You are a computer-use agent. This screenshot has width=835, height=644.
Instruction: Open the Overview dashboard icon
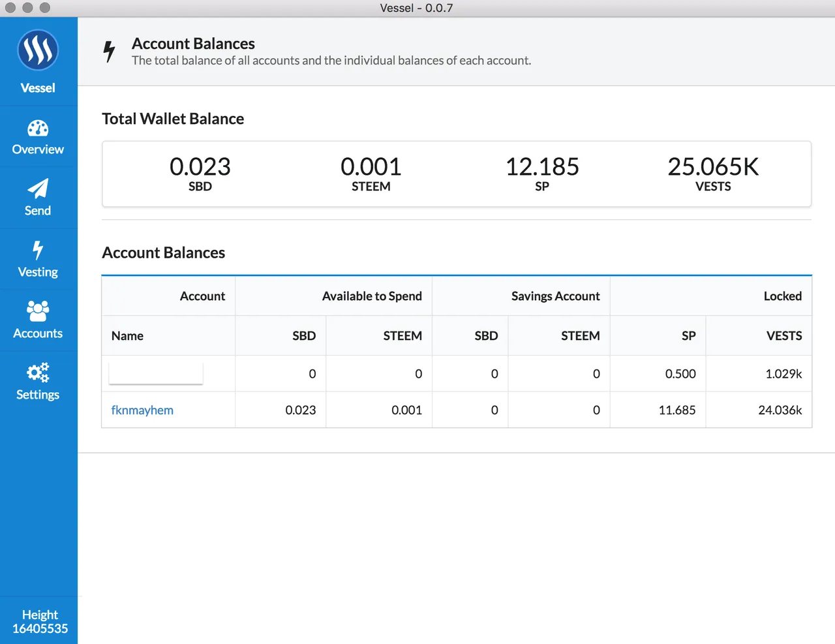point(38,128)
